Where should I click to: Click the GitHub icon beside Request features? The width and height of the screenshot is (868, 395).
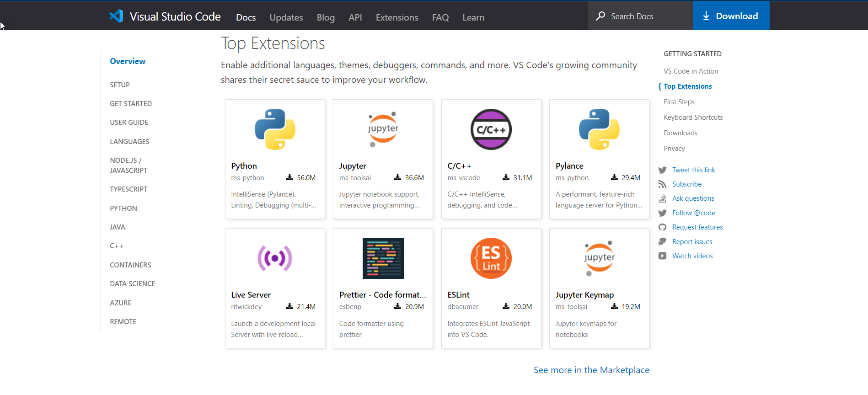coord(662,227)
